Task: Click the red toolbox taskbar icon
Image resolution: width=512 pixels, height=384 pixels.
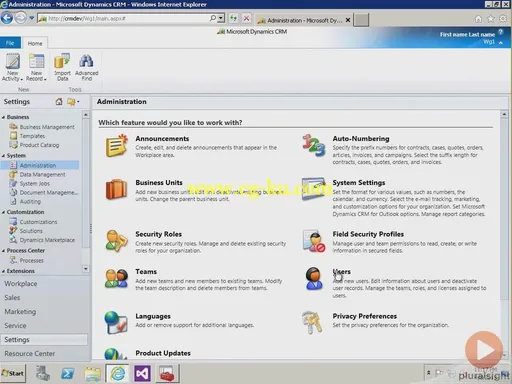Action: coord(167,373)
